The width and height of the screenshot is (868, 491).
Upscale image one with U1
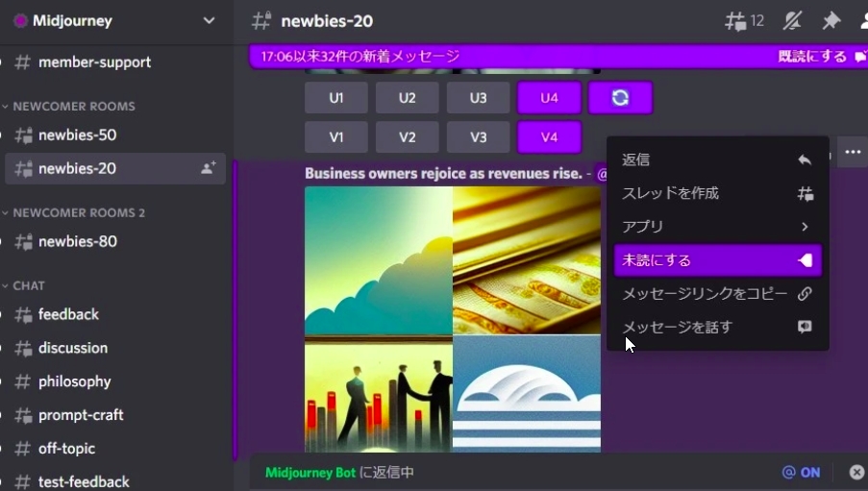click(336, 98)
